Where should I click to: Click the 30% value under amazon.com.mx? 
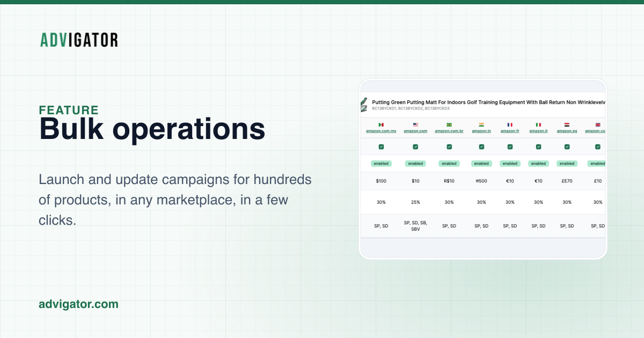click(x=381, y=202)
